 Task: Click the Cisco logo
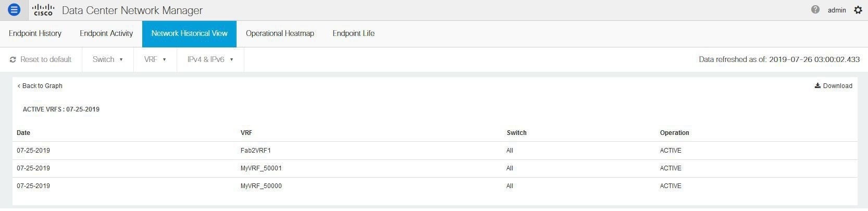pos(43,10)
